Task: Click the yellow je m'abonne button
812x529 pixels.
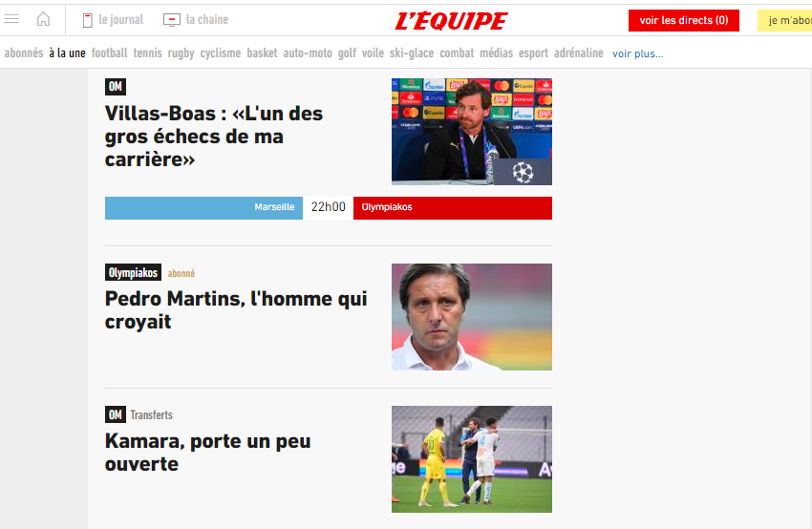Action: coord(784,20)
